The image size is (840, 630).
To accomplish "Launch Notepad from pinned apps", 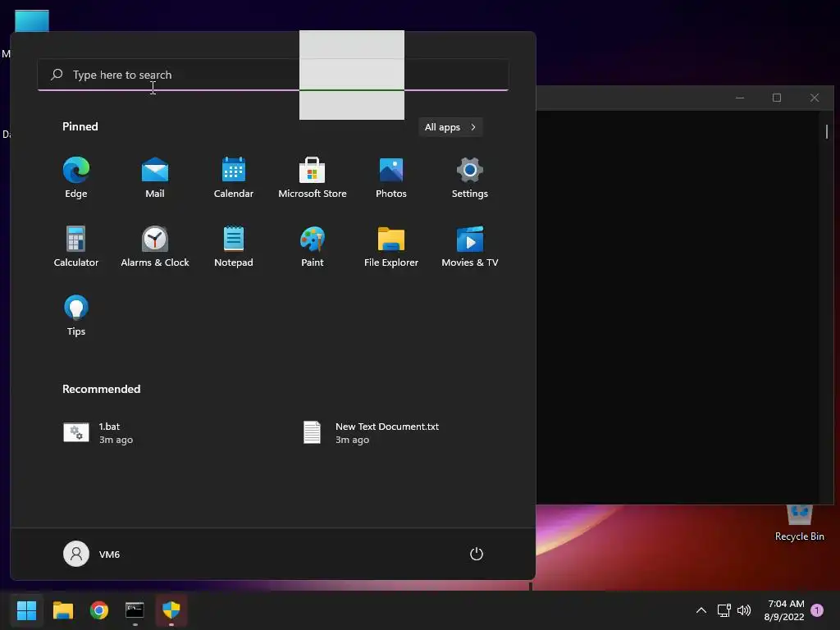I will point(234,246).
